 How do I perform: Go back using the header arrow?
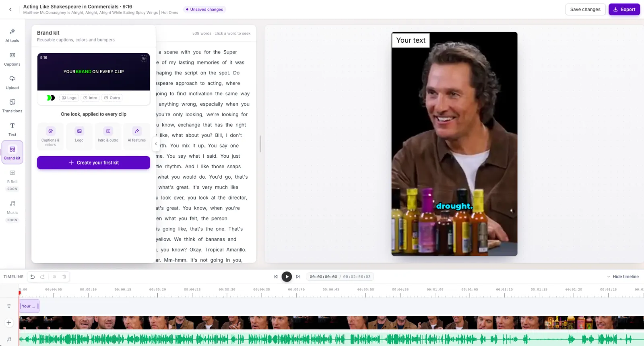[x=10, y=9]
